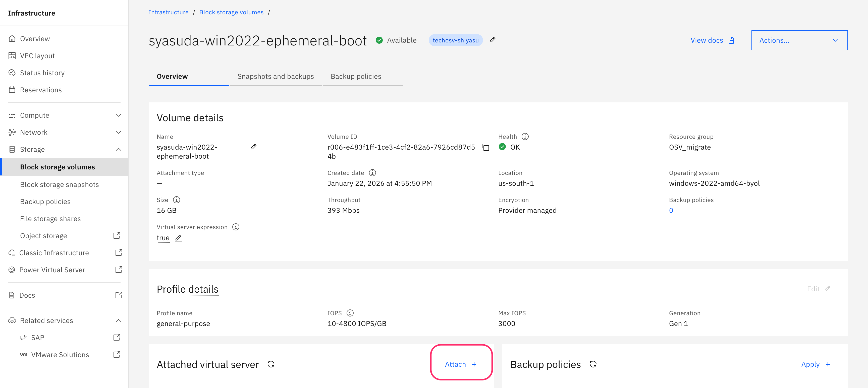This screenshot has height=388, width=868.
Task: Click the Health info icon
Action: point(525,137)
